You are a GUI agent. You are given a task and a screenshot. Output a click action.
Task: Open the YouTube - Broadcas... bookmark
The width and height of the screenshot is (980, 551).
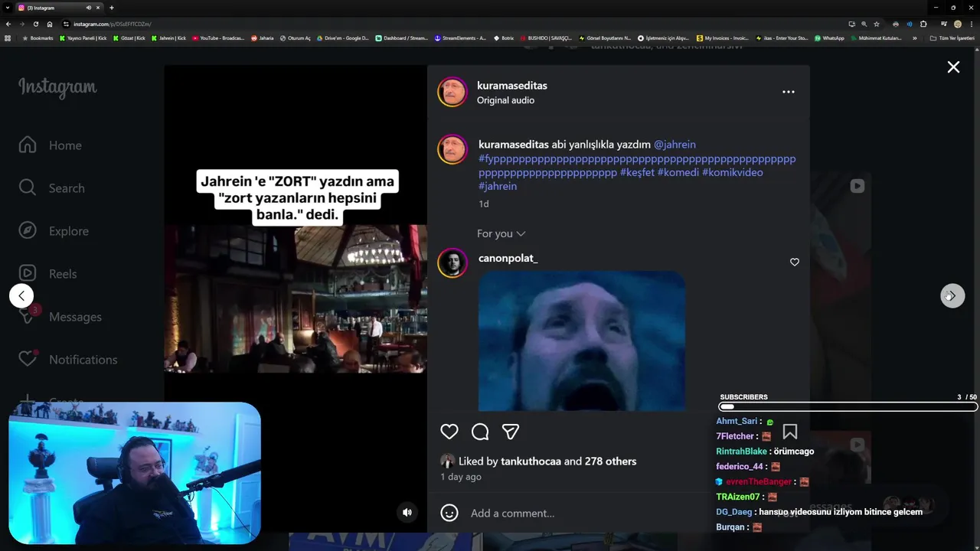click(x=218, y=38)
